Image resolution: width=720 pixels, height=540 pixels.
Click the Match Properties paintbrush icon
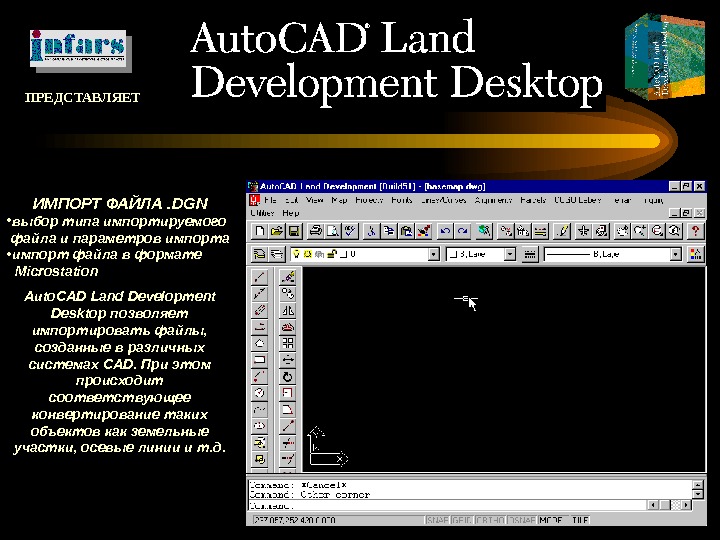423,231
